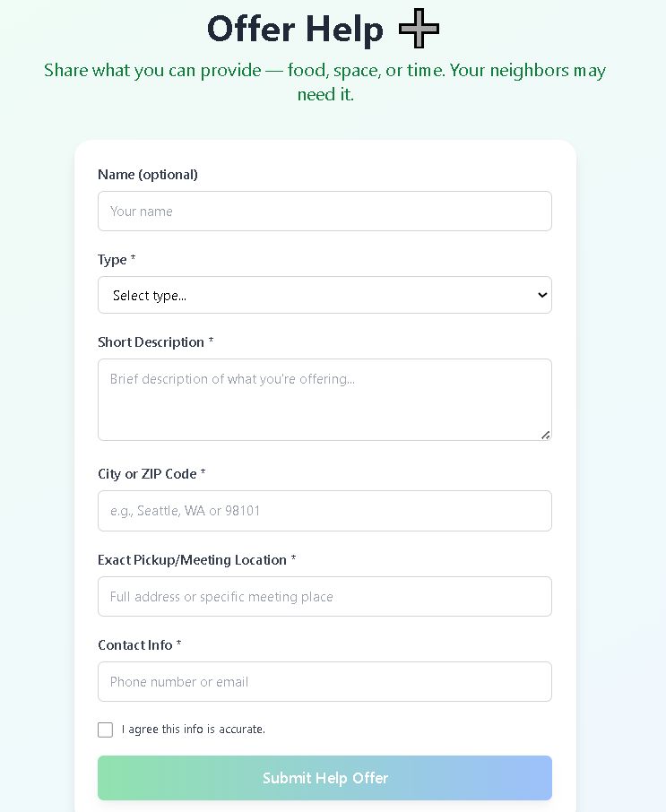
Task: Tick the accuracy agreement checkbox
Action: coord(105,730)
